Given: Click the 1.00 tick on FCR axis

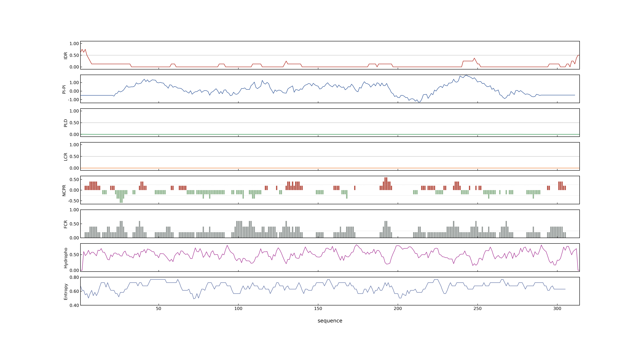Looking at the screenshot, I should (74, 210).
